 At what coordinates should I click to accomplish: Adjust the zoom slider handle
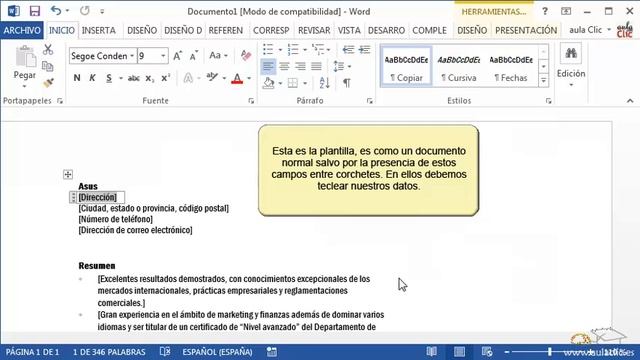tap(550, 351)
